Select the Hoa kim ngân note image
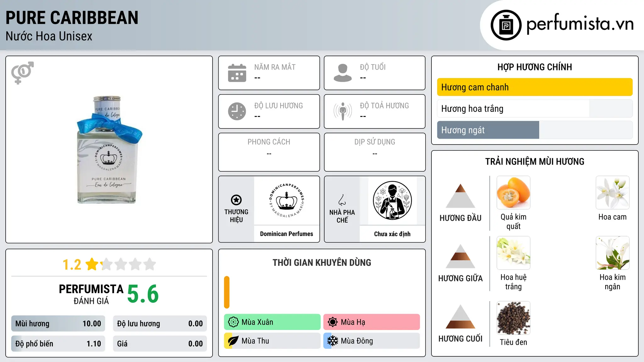The height and width of the screenshot is (362, 644). tap(613, 253)
